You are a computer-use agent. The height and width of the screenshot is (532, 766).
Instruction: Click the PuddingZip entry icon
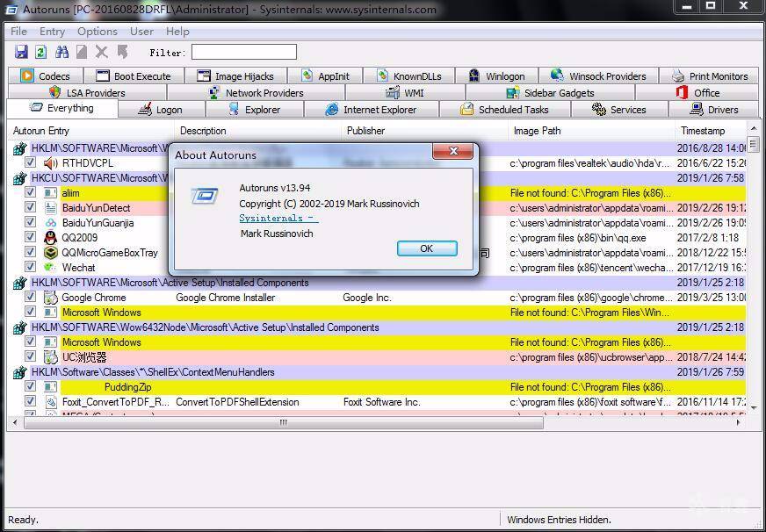50,387
